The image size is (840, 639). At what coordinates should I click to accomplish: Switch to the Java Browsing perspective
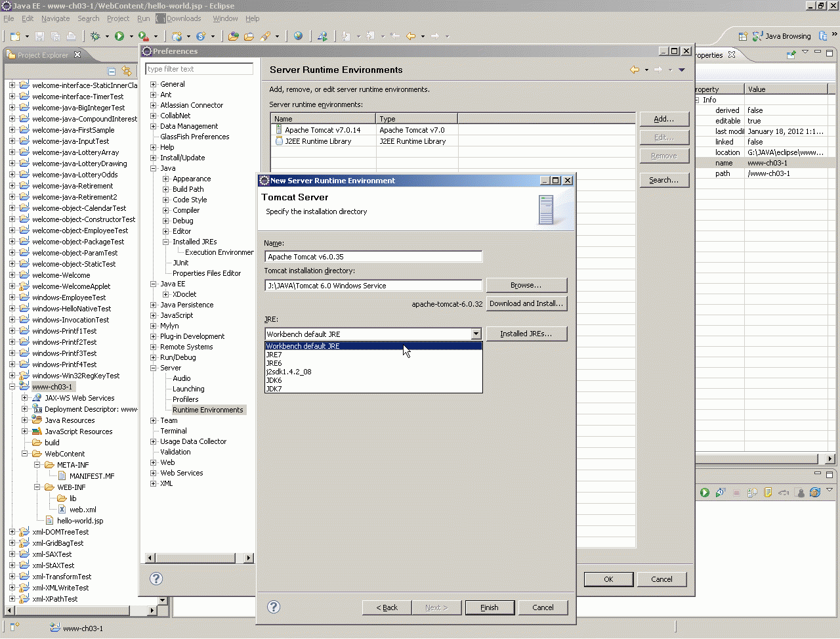782,36
